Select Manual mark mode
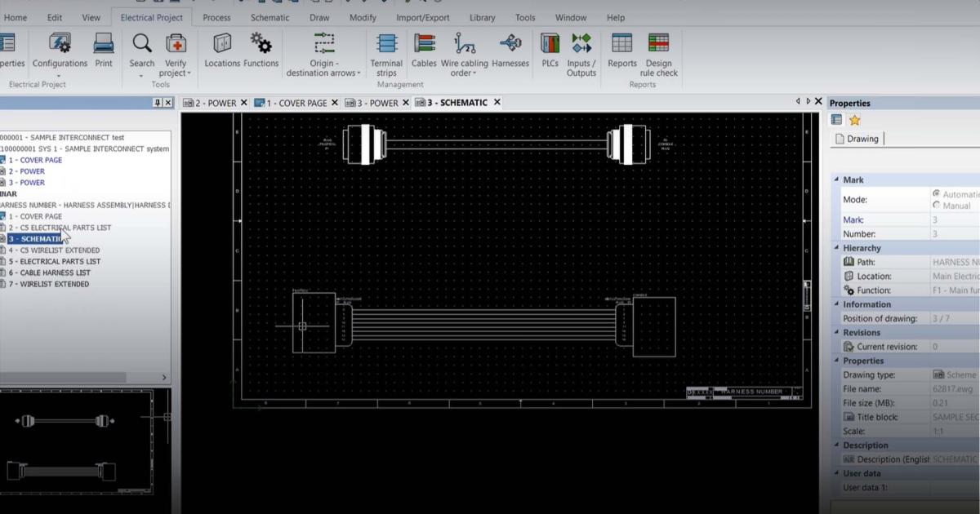Screen dimensions: 980x514 tap(936, 206)
